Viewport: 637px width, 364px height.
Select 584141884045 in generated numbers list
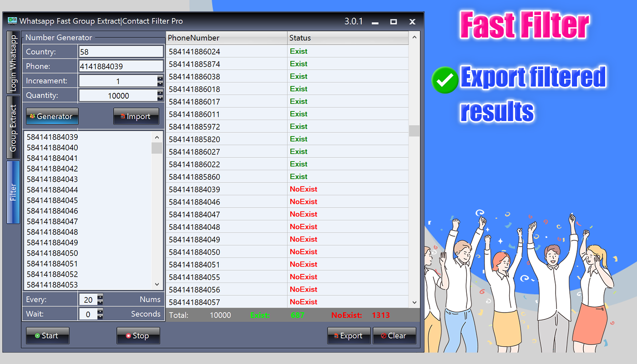click(52, 200)
